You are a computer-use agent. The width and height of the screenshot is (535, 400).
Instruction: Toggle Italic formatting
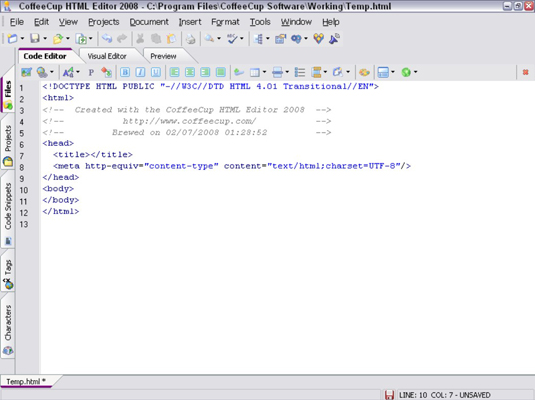(x=140, y=72)
